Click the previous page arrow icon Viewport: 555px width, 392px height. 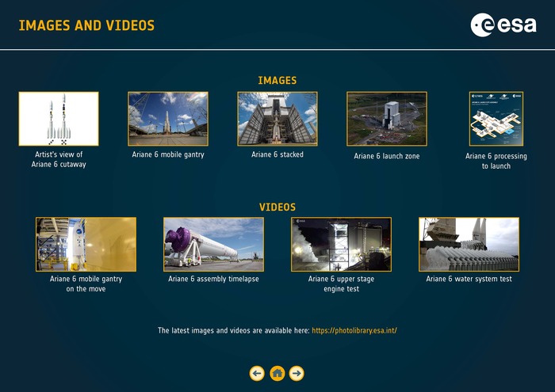(257, 373)
